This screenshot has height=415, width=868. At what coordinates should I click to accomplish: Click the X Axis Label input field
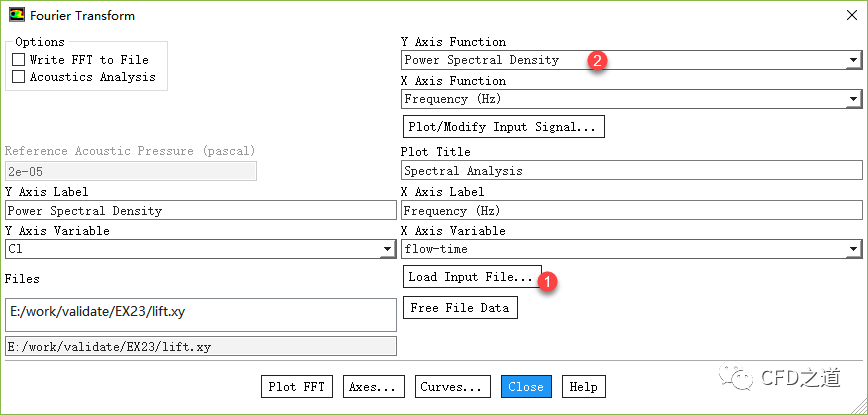[x=631, y=211]
